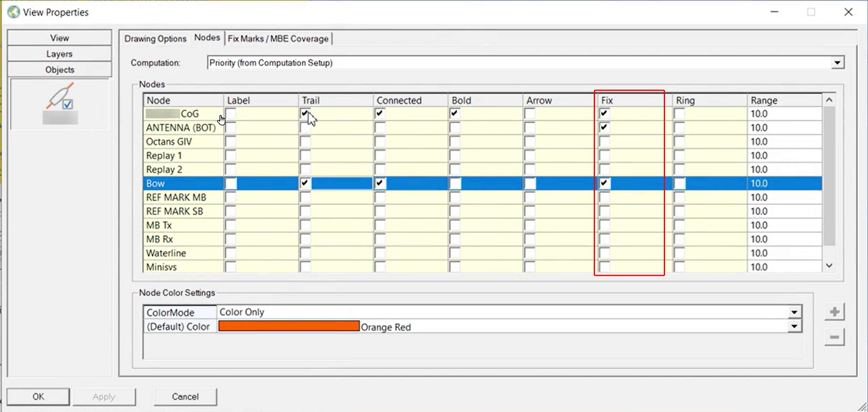The image size is (868, 412).
Task: Expand the ColorMode dropdown arrow
Action: (x=794, y=312)
